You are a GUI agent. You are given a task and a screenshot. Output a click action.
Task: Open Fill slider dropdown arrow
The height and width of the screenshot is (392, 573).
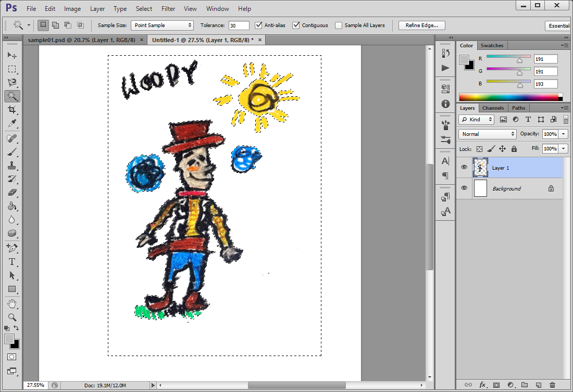564,149
